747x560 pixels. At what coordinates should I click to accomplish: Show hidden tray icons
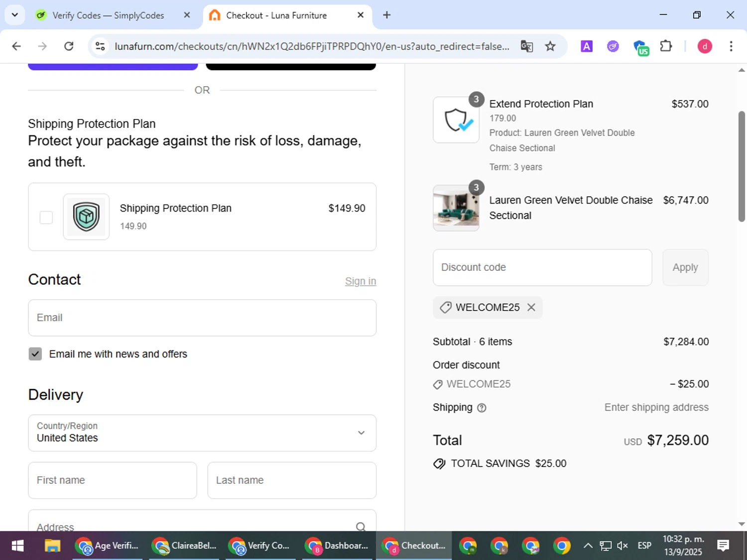click(588, 546)
